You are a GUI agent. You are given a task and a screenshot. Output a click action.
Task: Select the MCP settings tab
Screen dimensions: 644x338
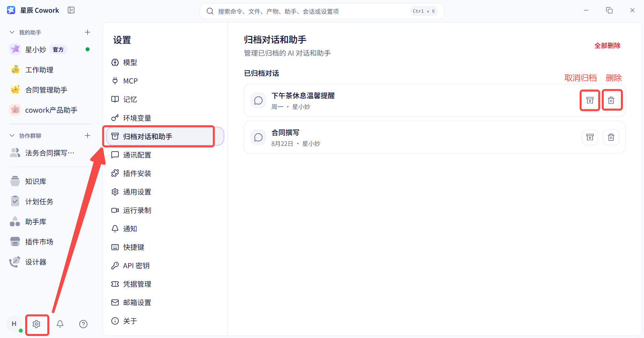[x=164, y=81]
